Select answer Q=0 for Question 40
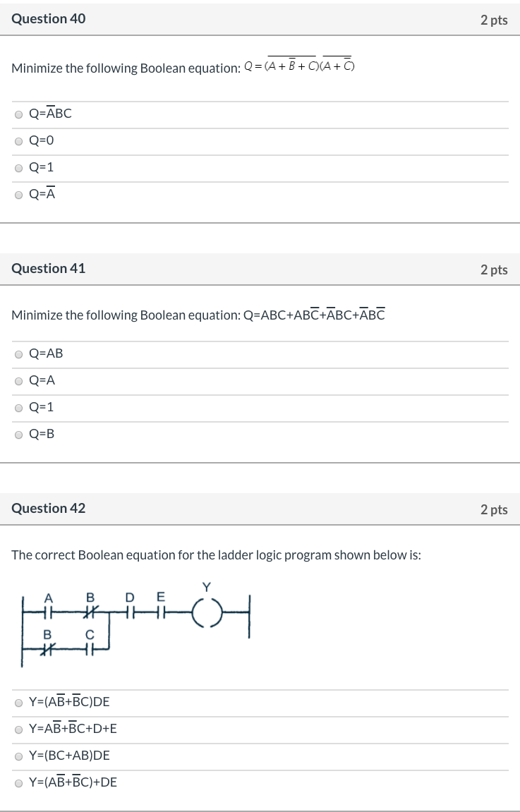 (x=18, y=140)
